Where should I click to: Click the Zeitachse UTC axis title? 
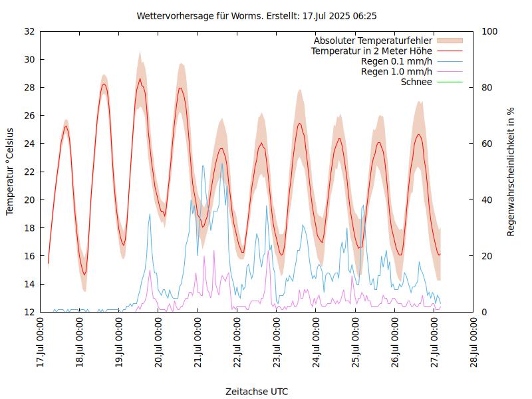[257, 391]
